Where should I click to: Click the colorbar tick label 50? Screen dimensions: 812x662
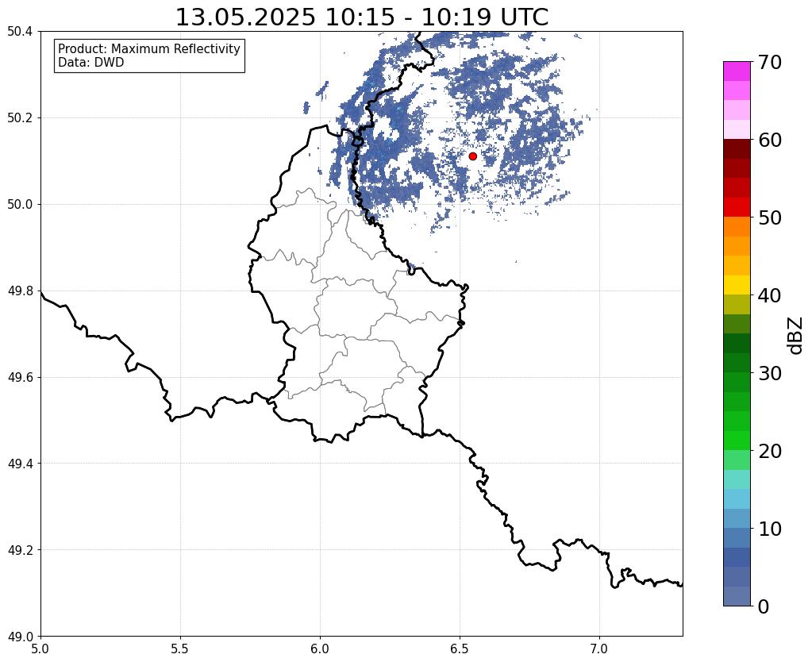(x=770, y=217)
